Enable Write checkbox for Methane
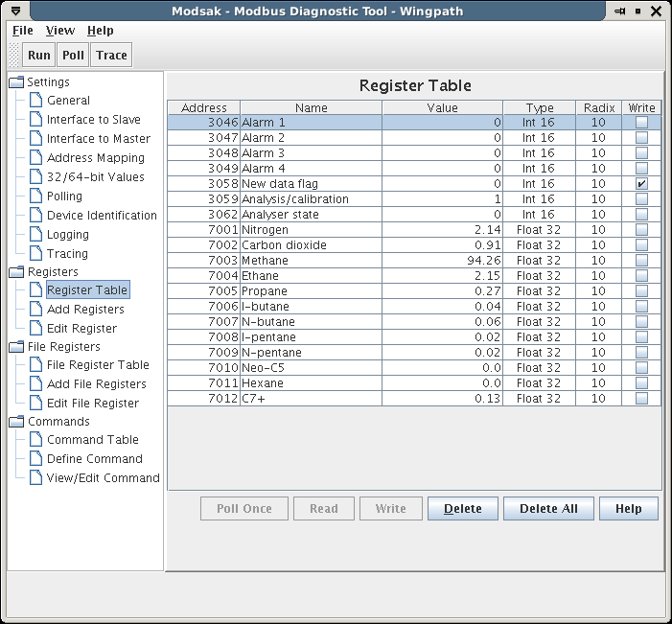 pyautogui.click(x=641, y=260)
